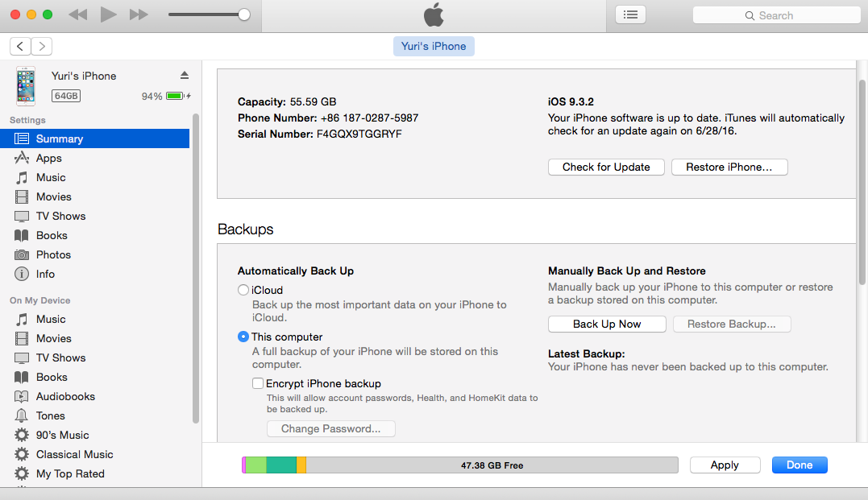Click the fast-forward playback button

[x=139, y=15]
